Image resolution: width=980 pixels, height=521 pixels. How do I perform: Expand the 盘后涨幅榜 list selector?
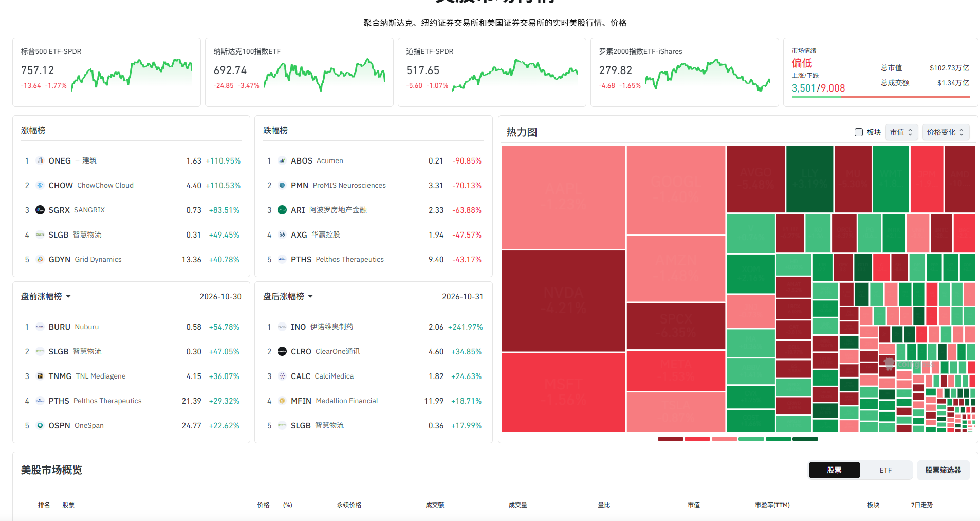pos(288,296)
